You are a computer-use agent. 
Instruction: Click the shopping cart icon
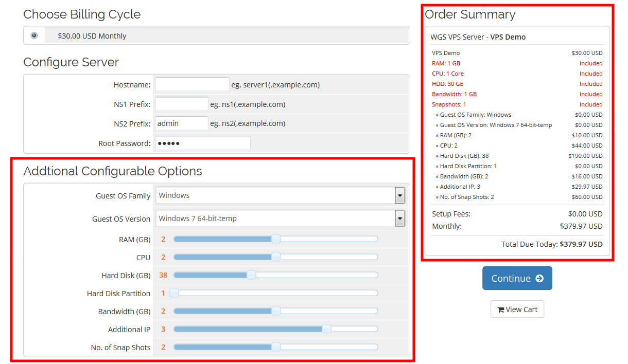(x=500, y=310)
